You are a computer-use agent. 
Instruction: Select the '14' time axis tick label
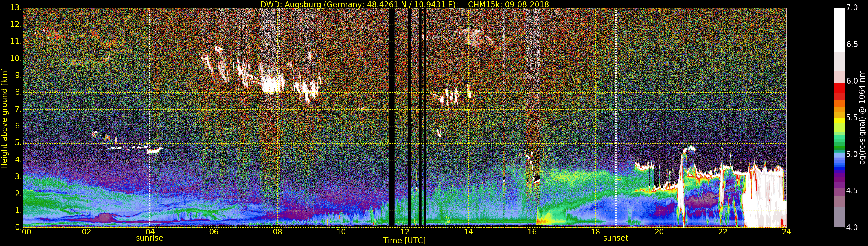click(468, 232)
